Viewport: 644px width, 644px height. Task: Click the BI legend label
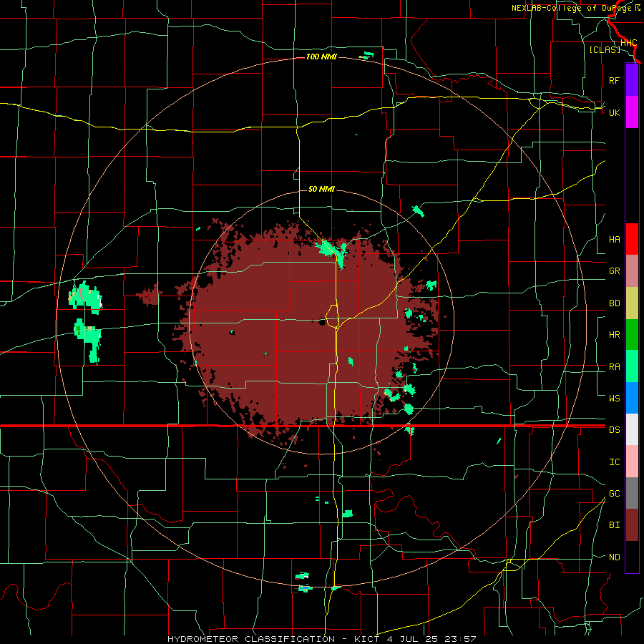pyautogui.click(x=614, y=525)
